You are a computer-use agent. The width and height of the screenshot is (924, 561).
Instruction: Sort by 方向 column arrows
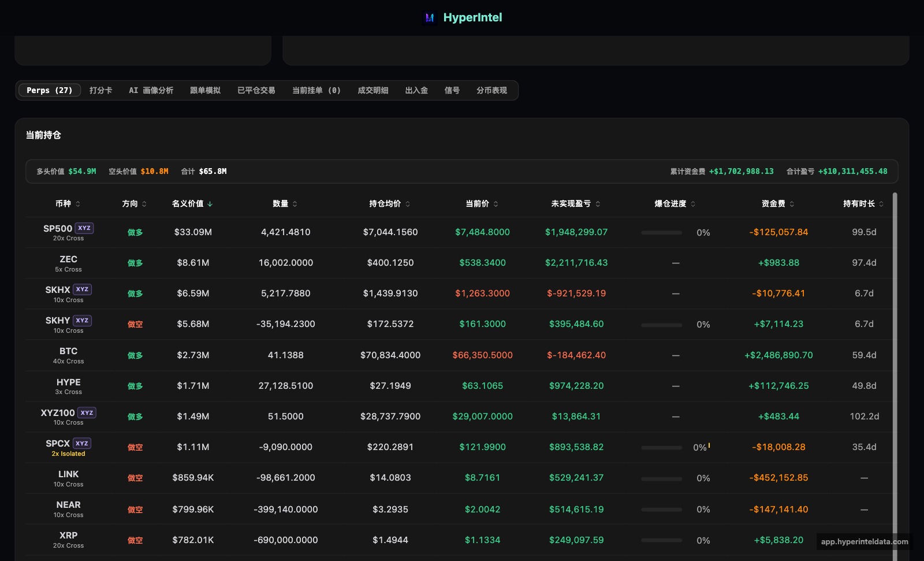[x=144, y=204]
